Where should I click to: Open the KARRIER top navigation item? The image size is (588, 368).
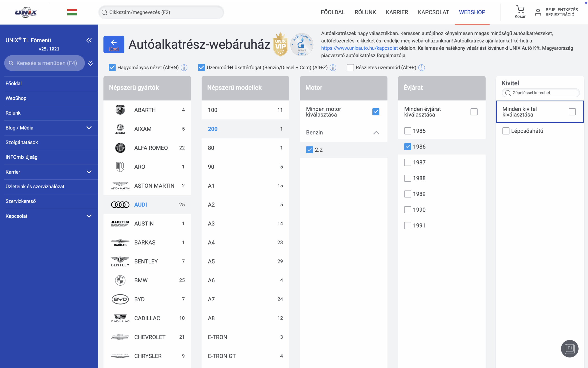tap(397, 12)
